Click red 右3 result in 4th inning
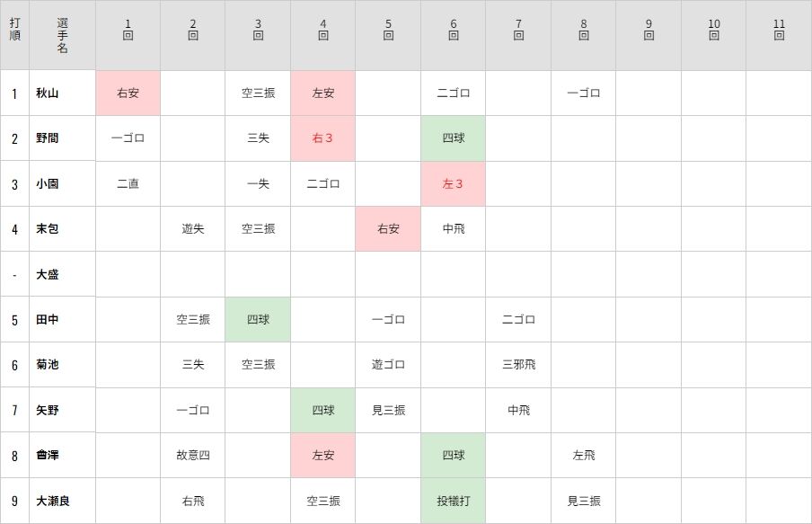 (322, 138)
